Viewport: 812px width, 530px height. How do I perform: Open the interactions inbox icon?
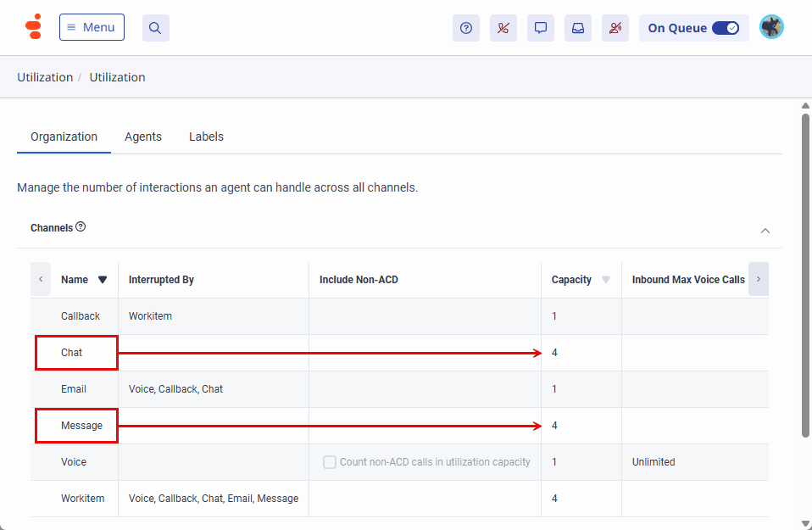[x=577, y=27]
